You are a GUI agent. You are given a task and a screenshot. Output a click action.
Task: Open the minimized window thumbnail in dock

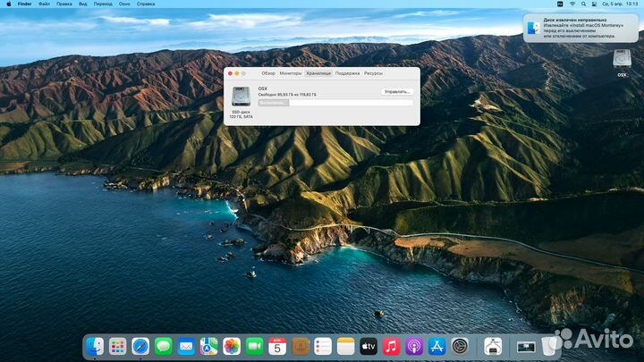click(526, 347)
